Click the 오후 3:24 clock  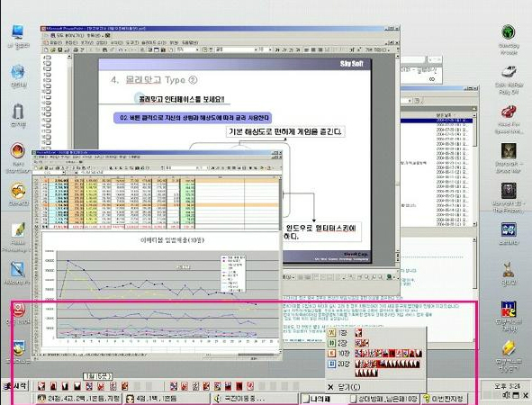(x=508, y=386)
